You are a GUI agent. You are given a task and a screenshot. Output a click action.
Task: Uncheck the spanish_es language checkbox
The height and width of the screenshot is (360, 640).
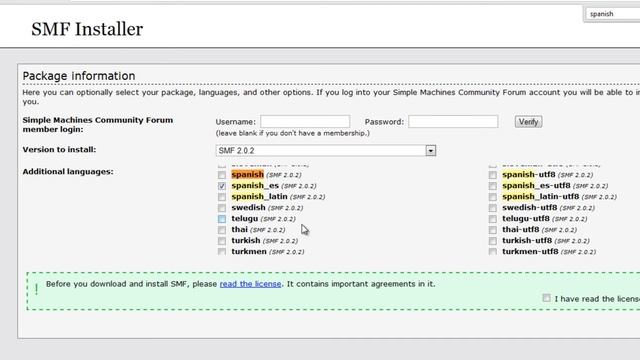point(222,186)
